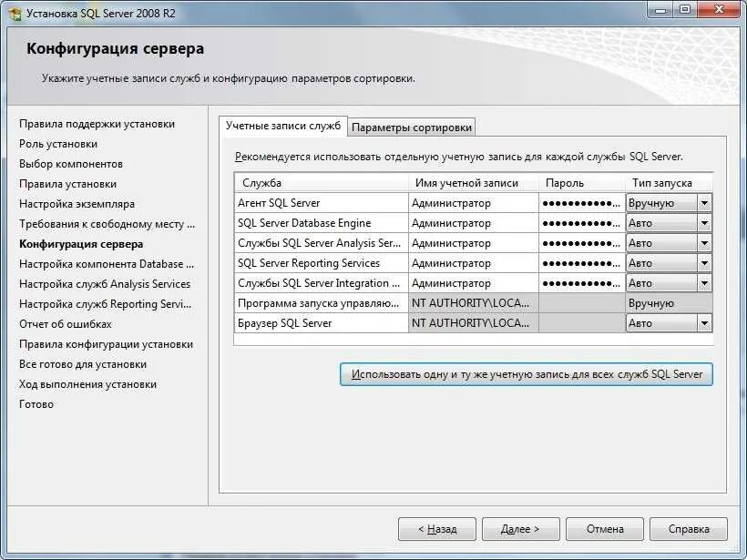Click Использовать одну и ту же учетную запись button
Image resolution: width=747 pixels, height=560 pixels.
(527, 374)
